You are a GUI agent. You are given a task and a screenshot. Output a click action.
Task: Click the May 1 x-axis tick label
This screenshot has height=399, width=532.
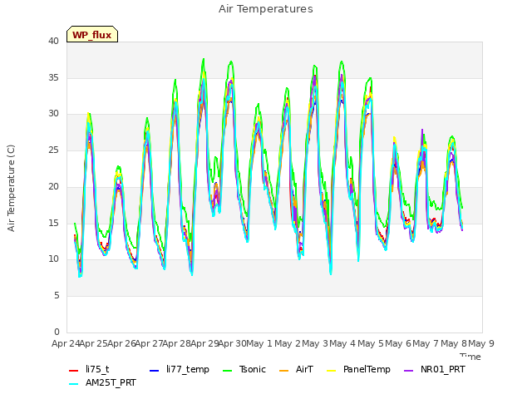click(259, 343)
